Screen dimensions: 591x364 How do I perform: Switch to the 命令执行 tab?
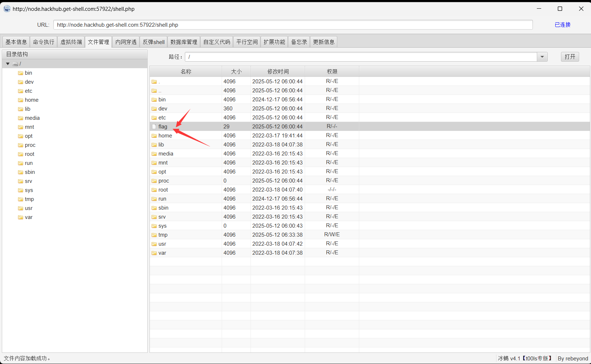point(44,42)
